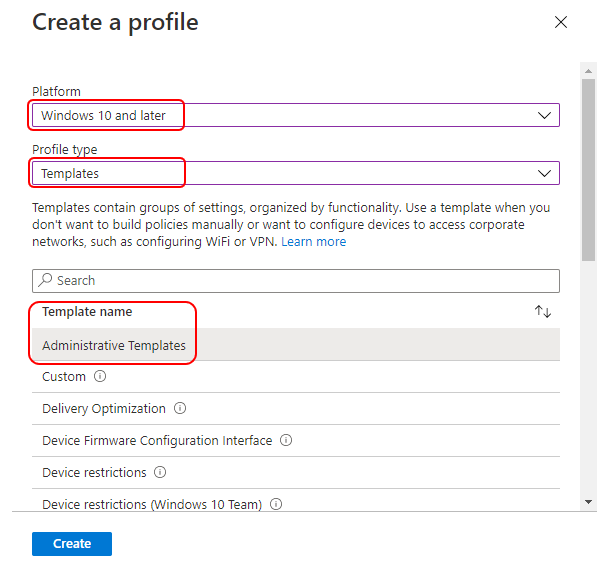
Task: Open the Learn more link
Action: click(x=314, y=242)
